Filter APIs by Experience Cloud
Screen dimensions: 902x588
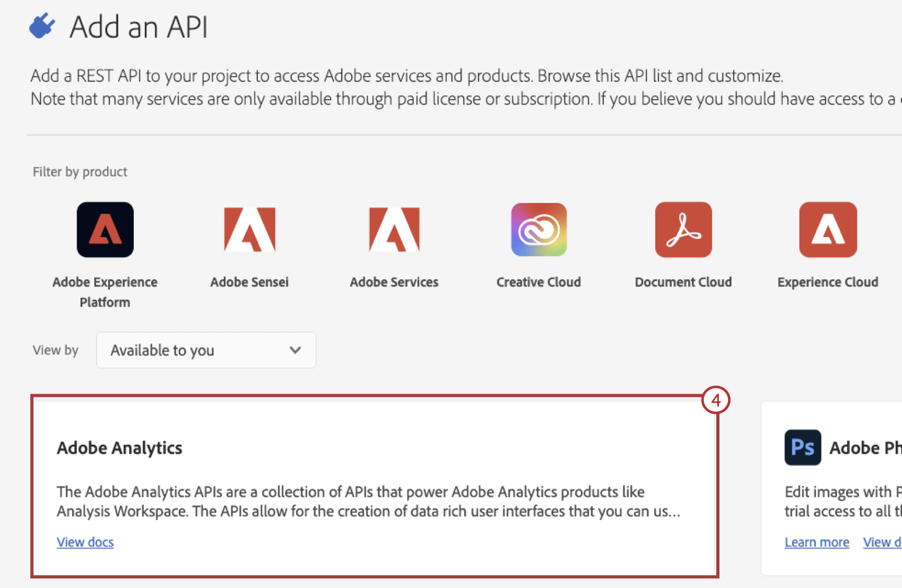point(827,229)
